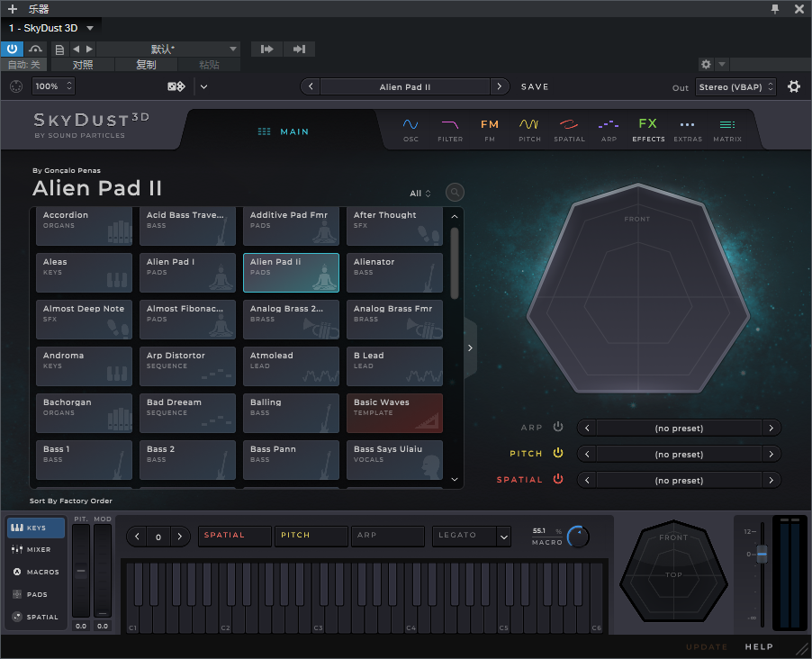Click Sort By Factory Order
Image resolution: width=812 pixels, height=659 pixels.
tap(71, 501)
